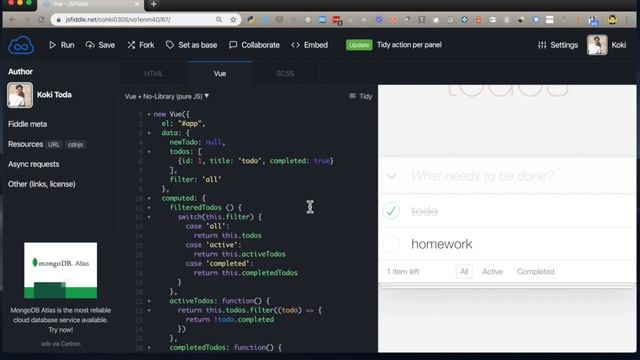Uncheck the completed todo item
This screenshot has width=640, height=360.
391,211
